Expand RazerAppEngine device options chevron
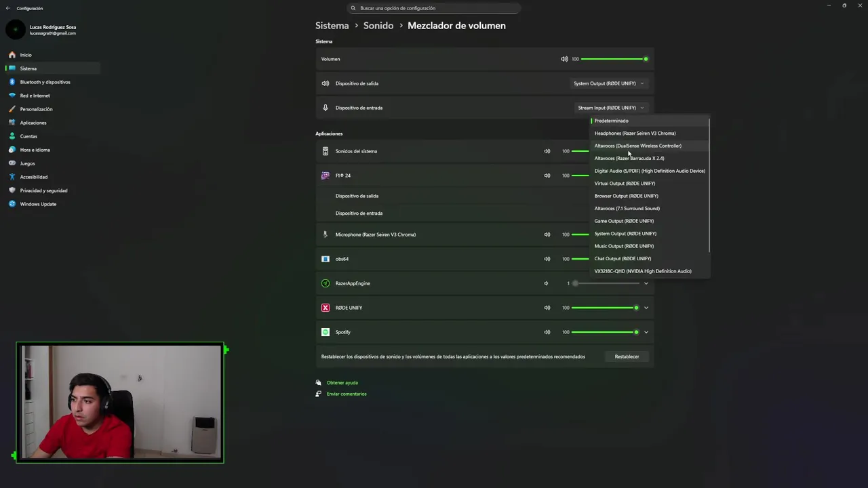The height and width of the screenshot is (488, 868). [646, 283]
